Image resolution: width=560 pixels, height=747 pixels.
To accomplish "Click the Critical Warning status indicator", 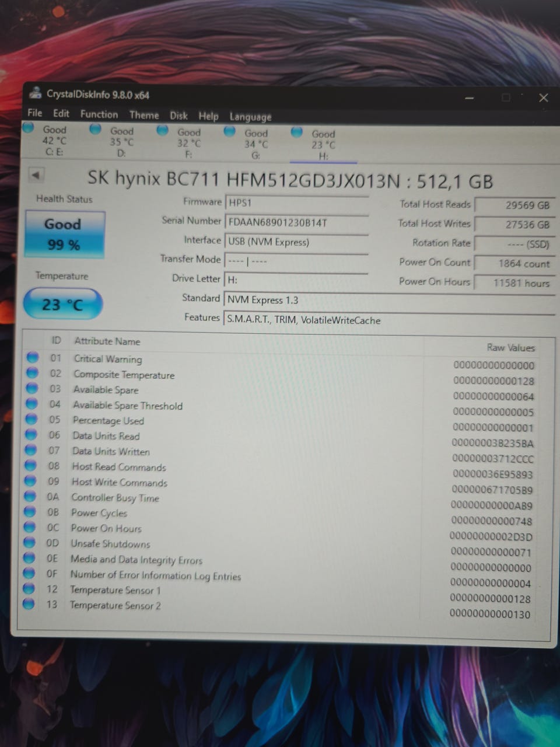I will tap(33, 357).
